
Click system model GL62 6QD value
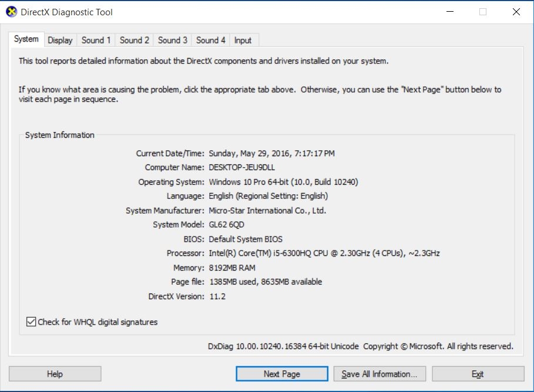pos(227,225)
